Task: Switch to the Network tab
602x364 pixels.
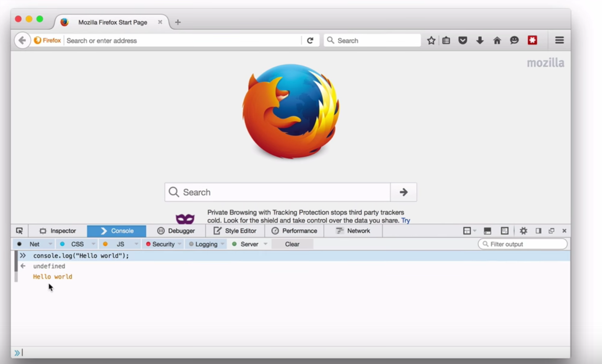Action: coord(353,231)
